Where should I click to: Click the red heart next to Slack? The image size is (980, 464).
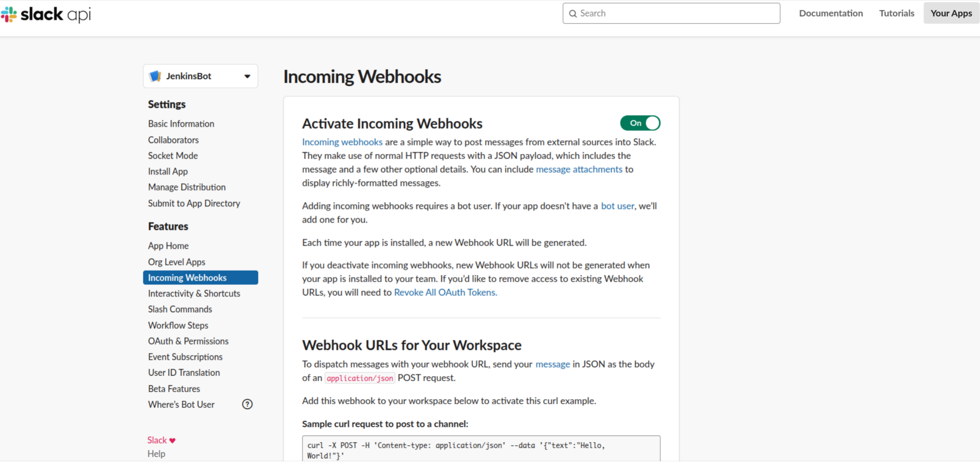click(173, 440)
